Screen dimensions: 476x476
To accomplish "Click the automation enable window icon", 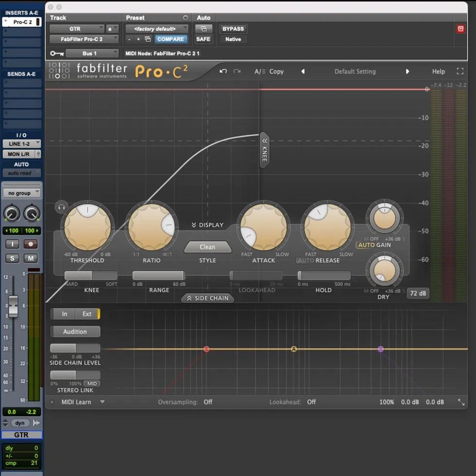I will tap(203, 29).
